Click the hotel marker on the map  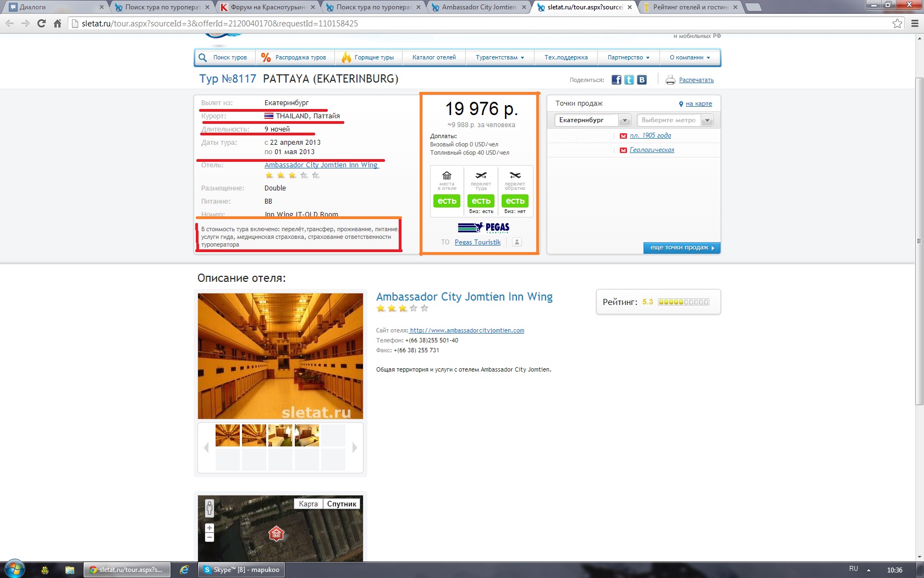(276, 533)
